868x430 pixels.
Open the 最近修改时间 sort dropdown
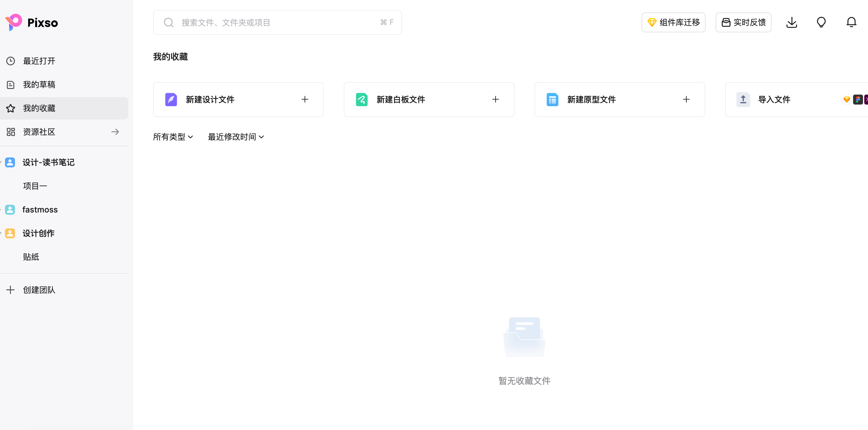236,137
